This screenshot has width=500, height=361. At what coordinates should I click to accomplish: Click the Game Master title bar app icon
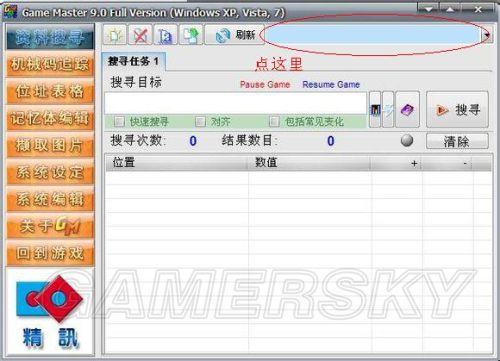[10, 12]
